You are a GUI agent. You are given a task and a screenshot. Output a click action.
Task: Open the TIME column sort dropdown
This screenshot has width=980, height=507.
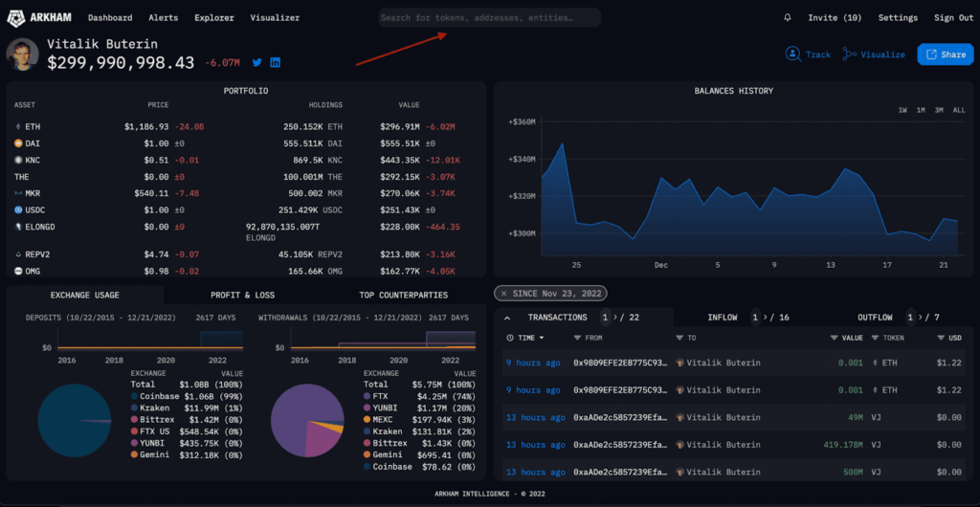543,338
